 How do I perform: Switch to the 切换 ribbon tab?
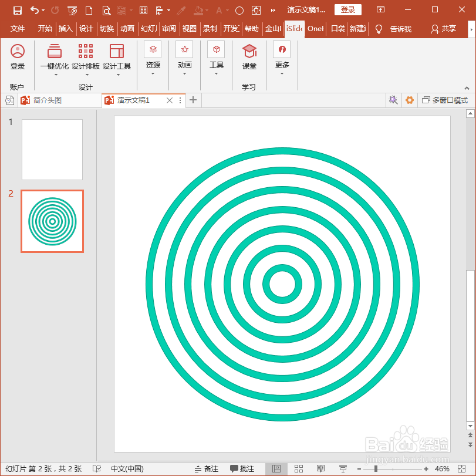107,29
